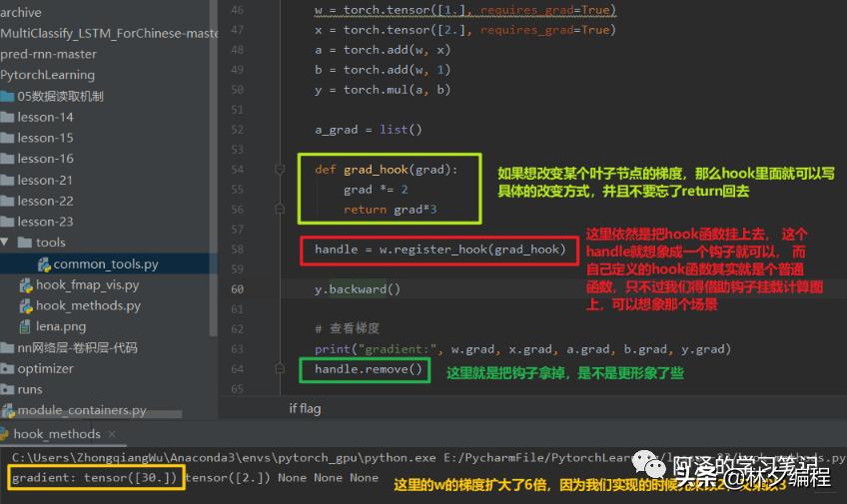Click 'b = torch.add(w, 1)' line
The height and width of the screenshot is (504, 847).
(x=383, y=70)
